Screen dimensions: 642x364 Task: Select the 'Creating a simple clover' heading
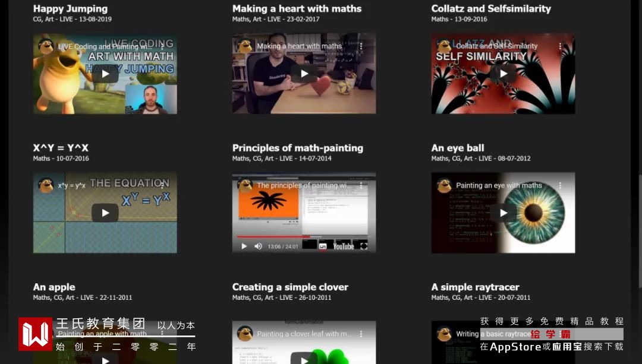point(290,287)
